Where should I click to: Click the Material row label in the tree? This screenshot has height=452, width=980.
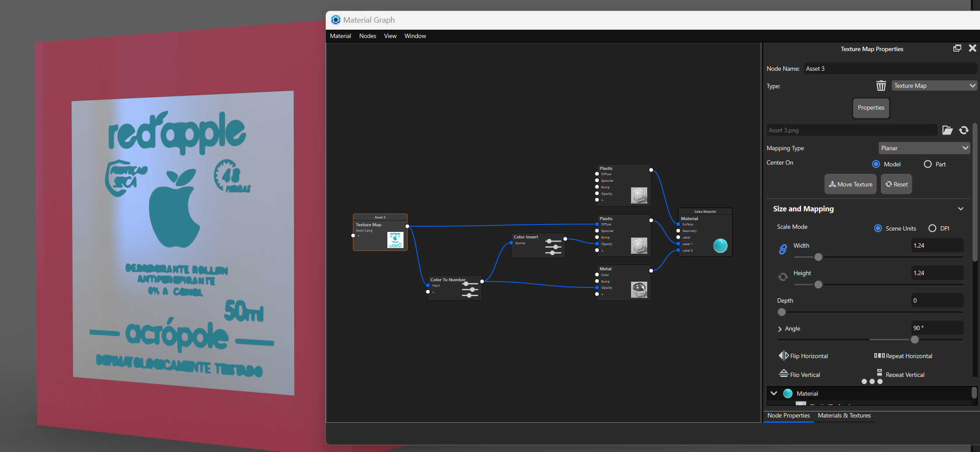click(x=807, y=393)
